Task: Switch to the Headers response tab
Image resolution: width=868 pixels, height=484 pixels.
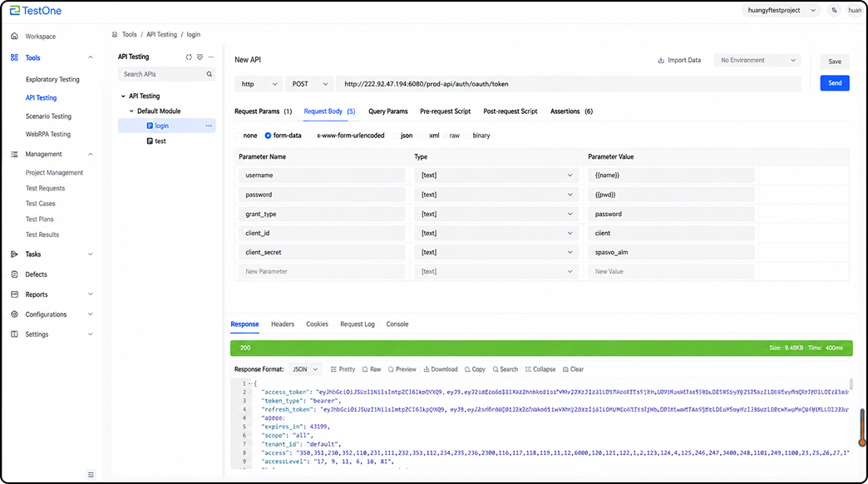Action: (283, 324)
